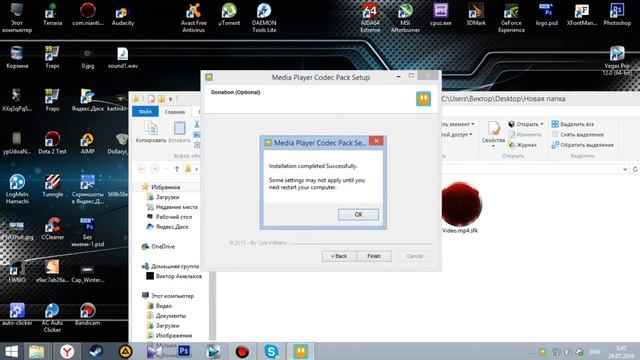
Task: Click Журнал in Explorer ribbon
Action: point(522,145)
